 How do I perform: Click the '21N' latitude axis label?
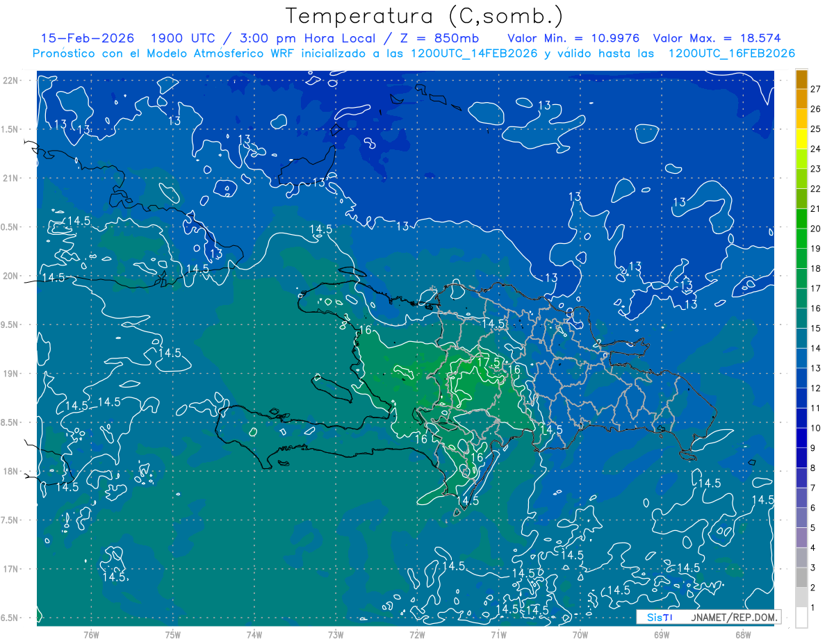pos(11,178)
